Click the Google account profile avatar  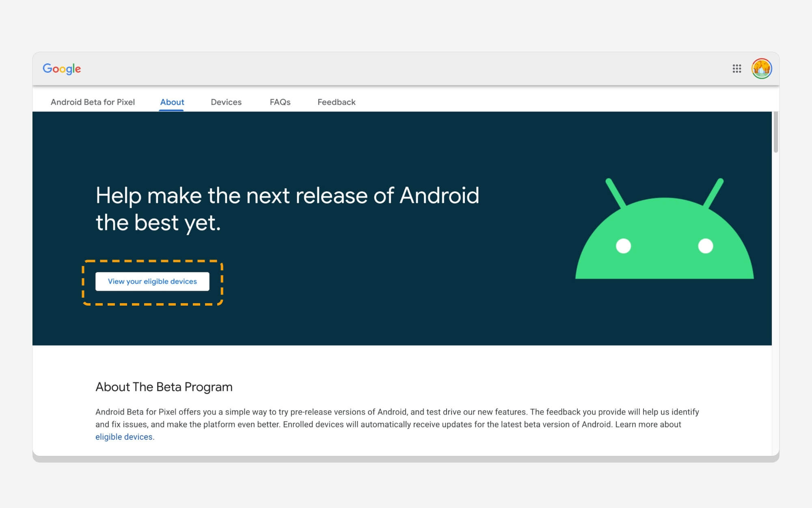761,69
